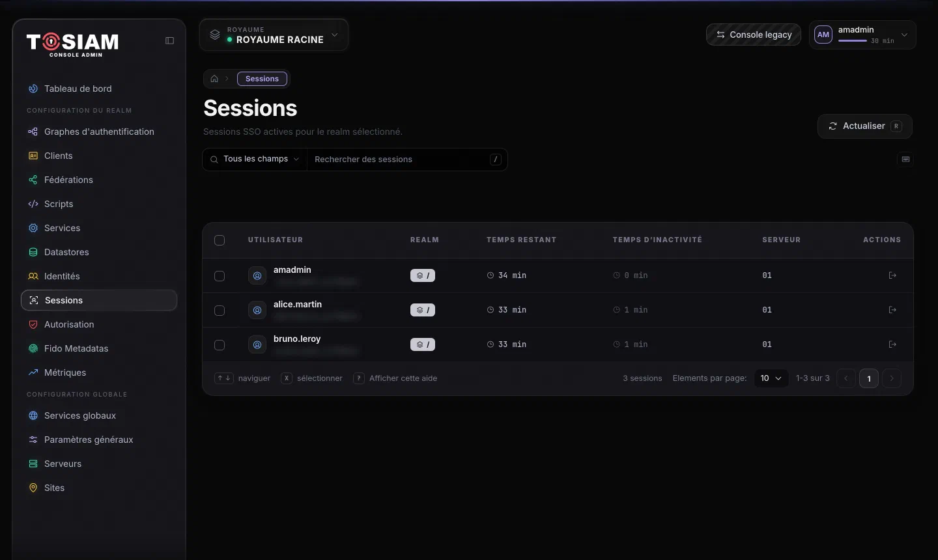
Task: Sort by Utilisateur column header
Action: coord(275,240)
